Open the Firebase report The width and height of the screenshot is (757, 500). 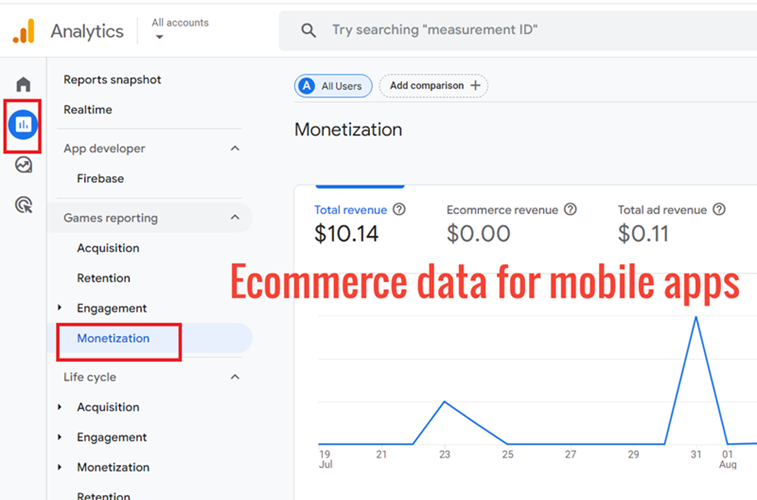[100, 179]
